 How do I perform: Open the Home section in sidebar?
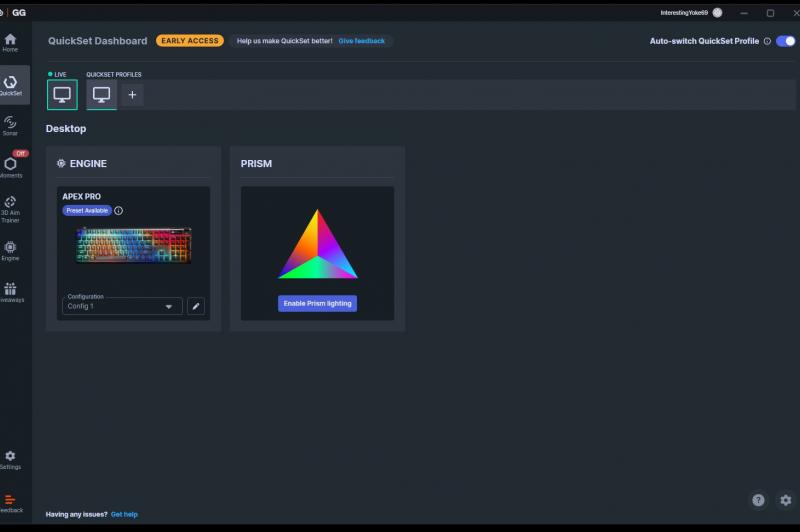[x=10, y=43]
